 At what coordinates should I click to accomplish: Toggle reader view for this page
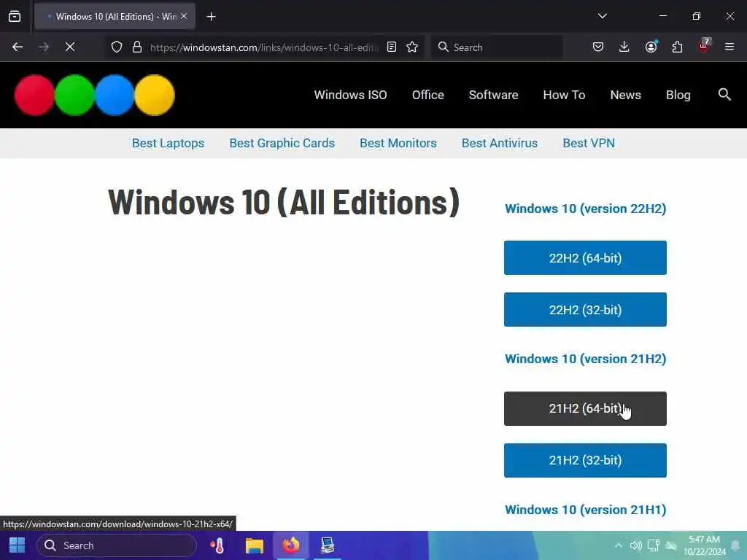coord(392,47)
